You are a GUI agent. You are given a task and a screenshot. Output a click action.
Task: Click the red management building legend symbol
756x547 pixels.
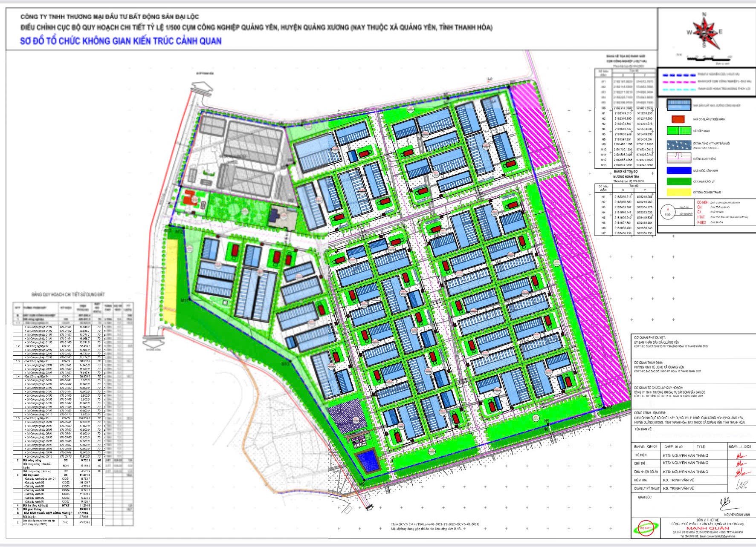tap(678, 119)
